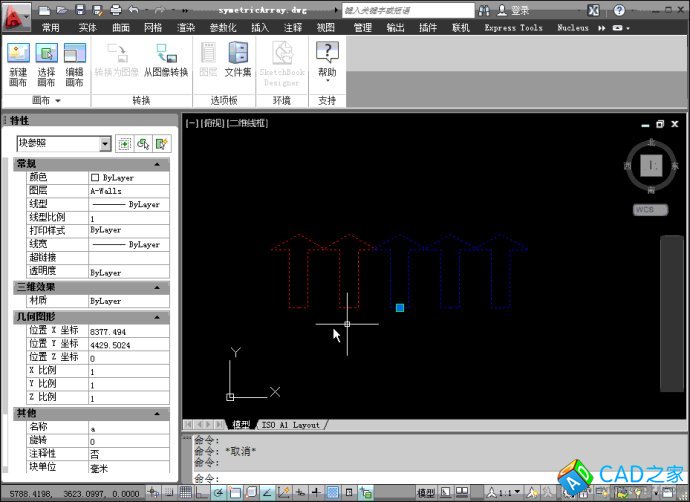Open the 帮助 (Help) ribbon dropdown
The image size is (690, 502).
tap(327, 81)
